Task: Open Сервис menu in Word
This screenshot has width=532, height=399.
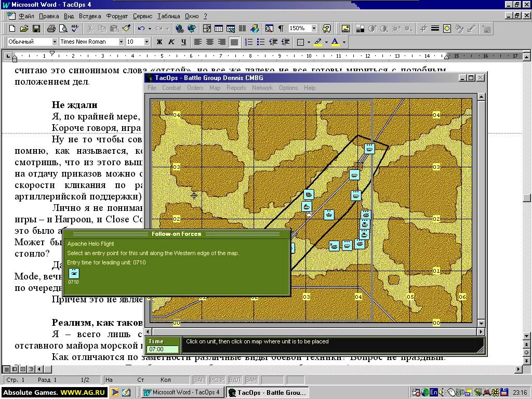Action: point(142,16)
